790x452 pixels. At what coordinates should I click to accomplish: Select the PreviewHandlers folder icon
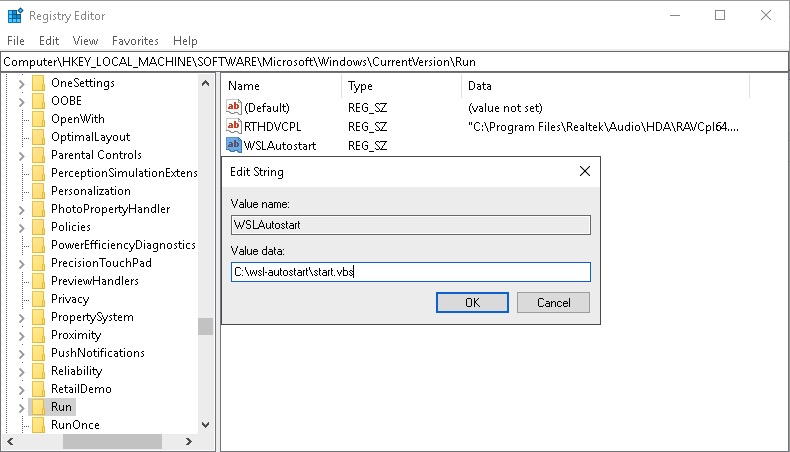coord(38,281)
